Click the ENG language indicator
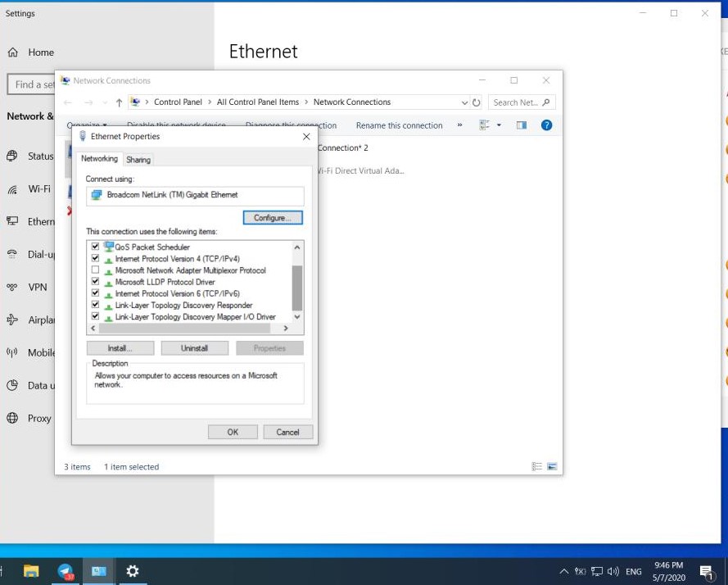The image size is (728, 585). [x=633, y=572]
